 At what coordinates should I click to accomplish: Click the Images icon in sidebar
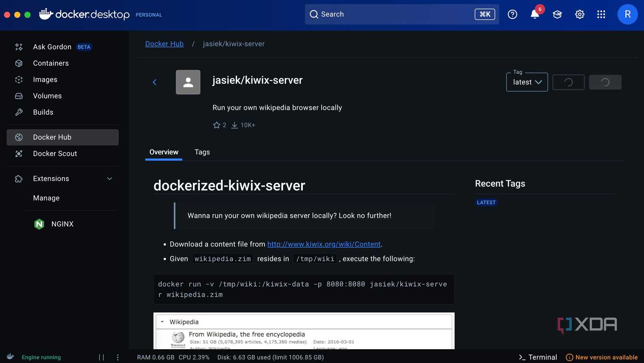tap(19, 80)
